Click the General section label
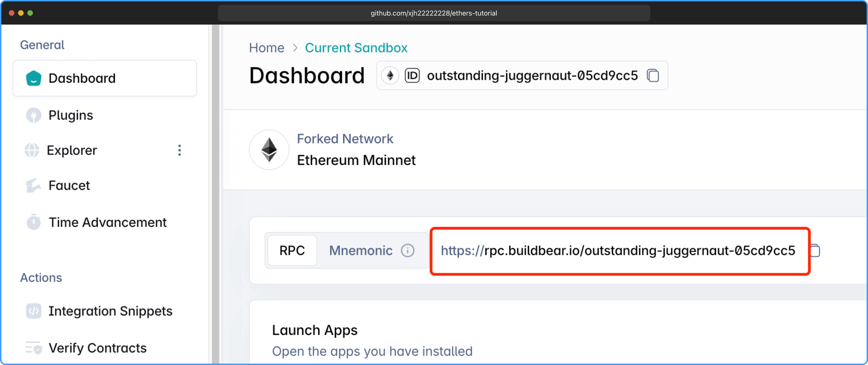The image size is (868, 365). [42, 45]
